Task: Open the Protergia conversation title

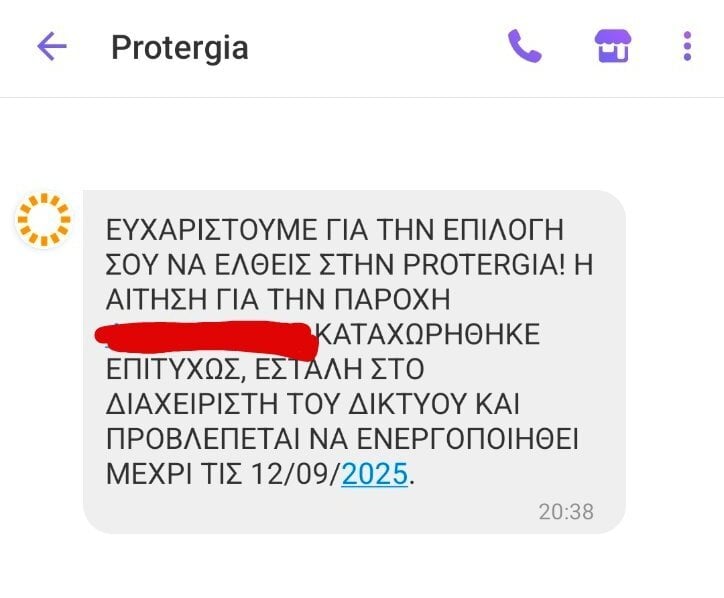Action: [x=180, y=47]
